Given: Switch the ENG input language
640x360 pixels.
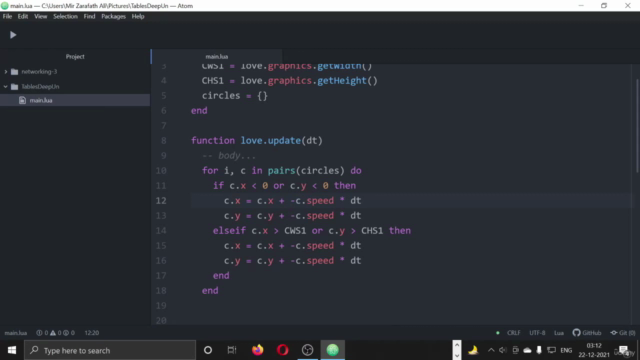Looking at the screenshot, I should [x=566, y=350].
